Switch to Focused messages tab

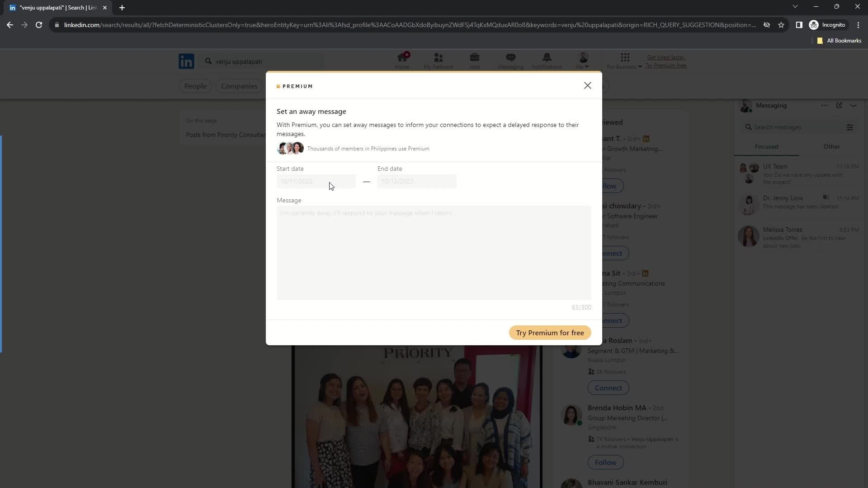(x=766, y=146)
